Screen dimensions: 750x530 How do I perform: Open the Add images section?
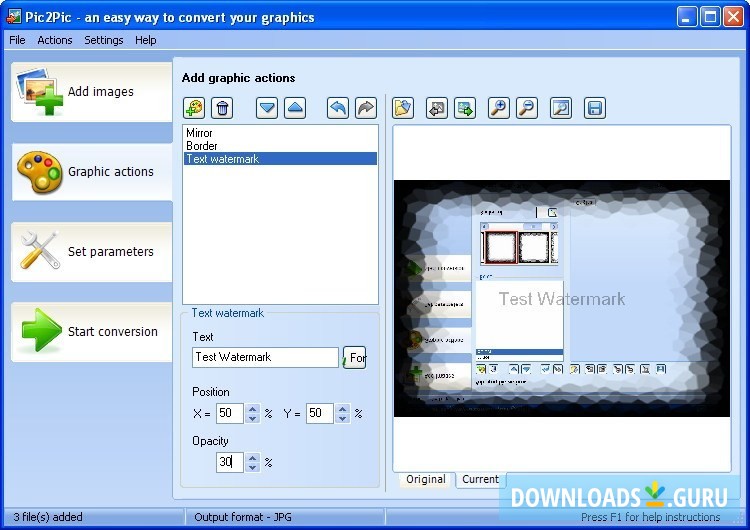91,92
